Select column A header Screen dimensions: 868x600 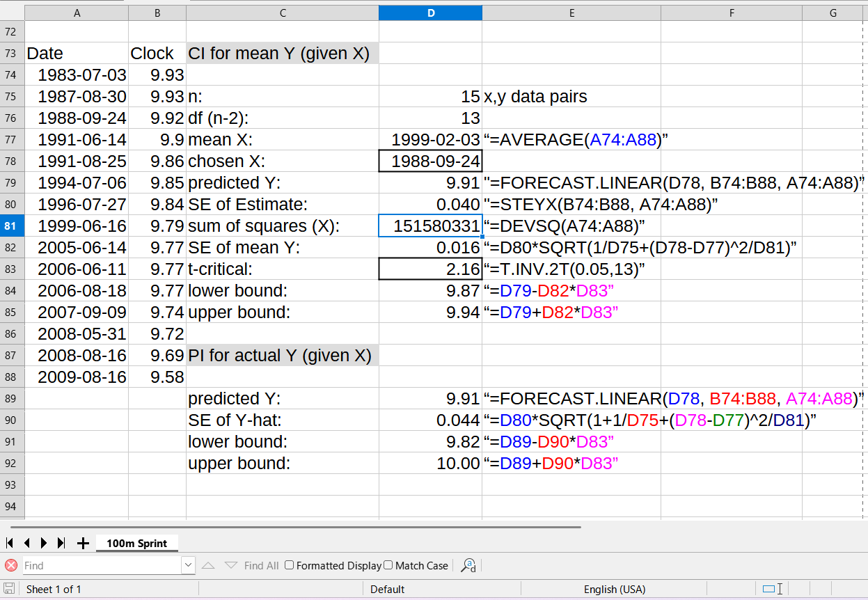click(x=77, y=13)
